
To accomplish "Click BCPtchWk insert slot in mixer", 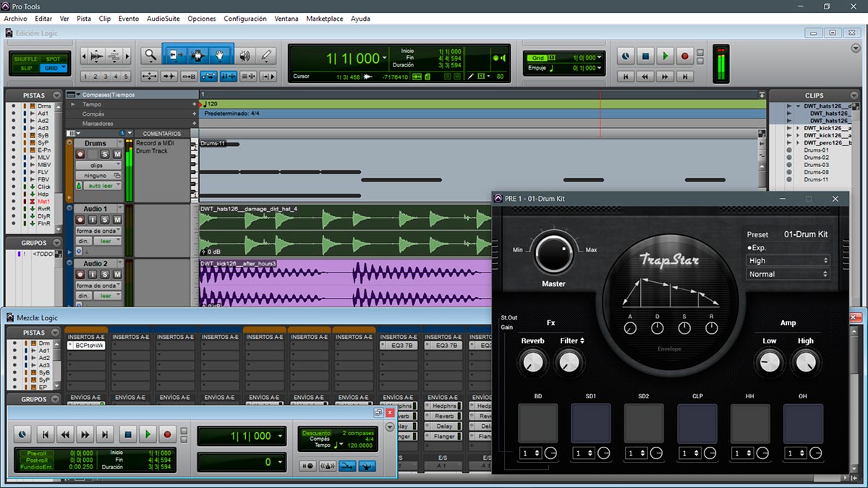I will coord(87,346).
